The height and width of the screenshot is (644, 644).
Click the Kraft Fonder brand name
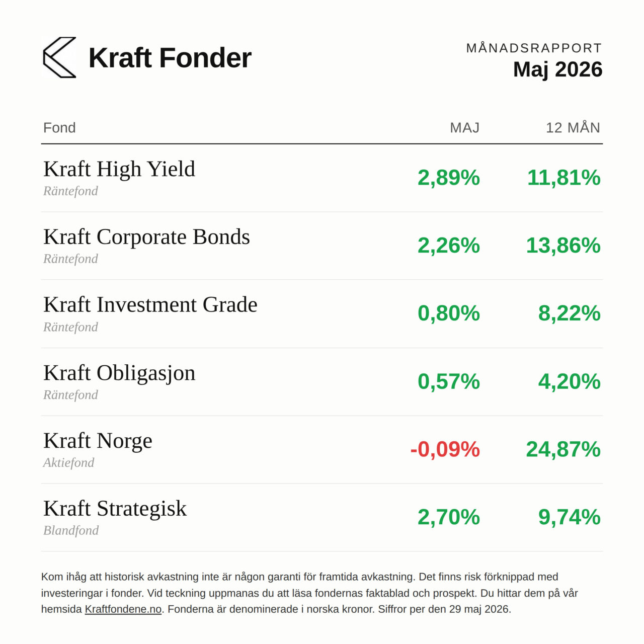click(x=170, y=58)
